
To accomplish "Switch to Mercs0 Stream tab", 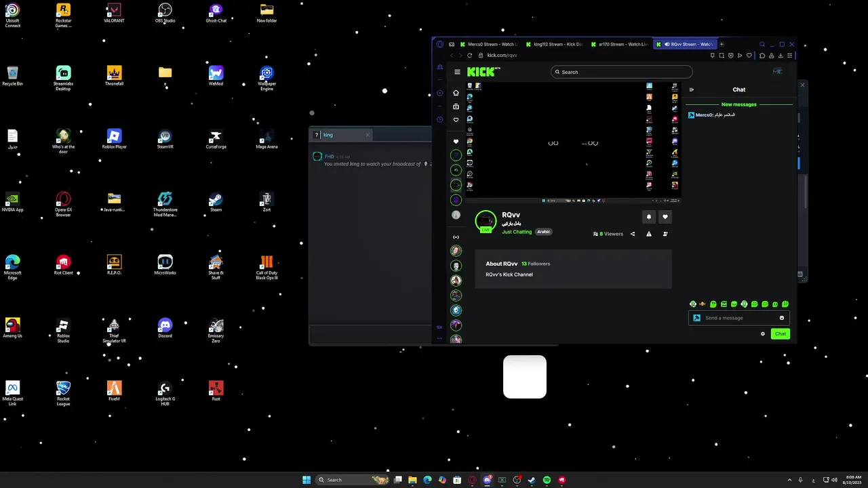I will pyautogui.click(x=488, y=44).
